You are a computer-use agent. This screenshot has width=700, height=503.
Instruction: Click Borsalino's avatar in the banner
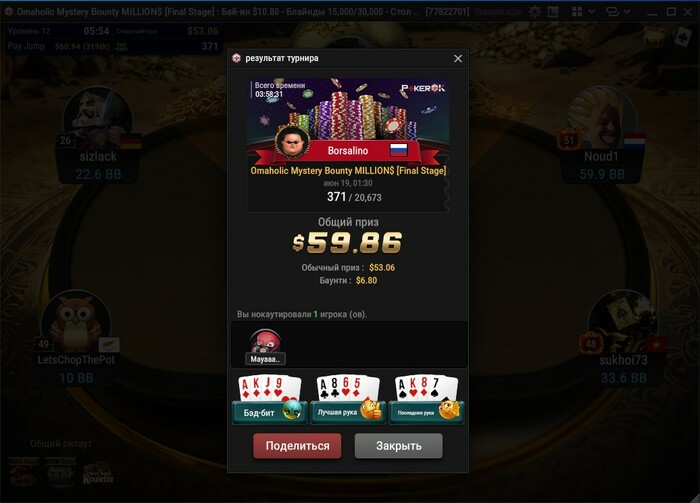click(x=293, y=143)
